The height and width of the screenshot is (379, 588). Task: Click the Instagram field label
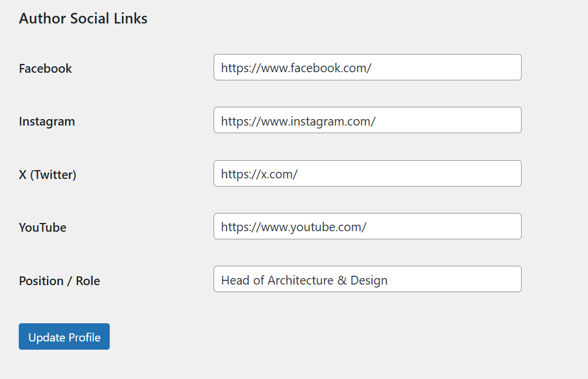coord(47,121)
